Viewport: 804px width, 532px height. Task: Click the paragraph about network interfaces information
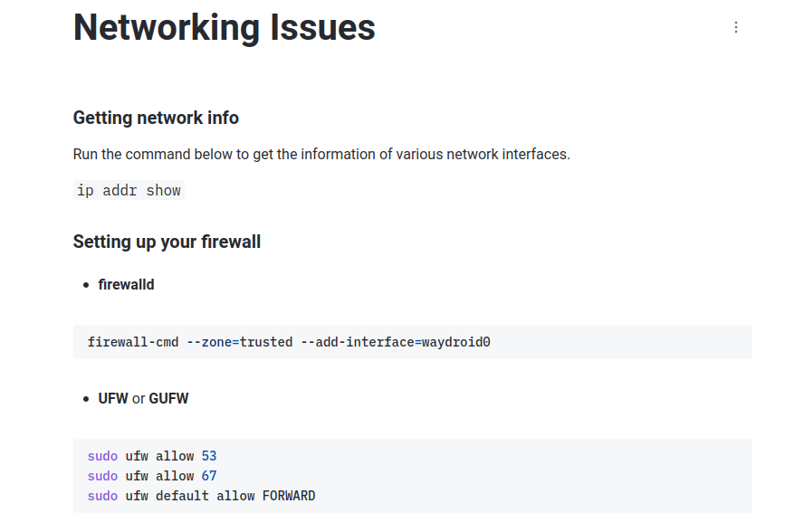321,154
